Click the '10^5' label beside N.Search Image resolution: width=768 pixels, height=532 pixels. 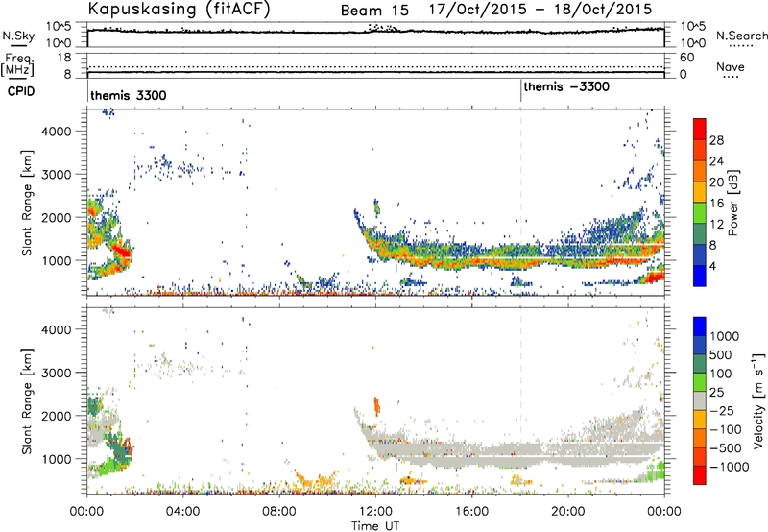692,27
